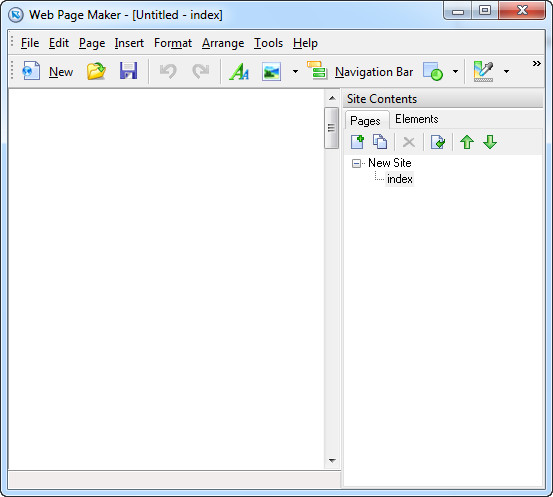This screenshot has width=553, height=497.
Task: Open the Page menu
Action: click(x=92, y=43)
